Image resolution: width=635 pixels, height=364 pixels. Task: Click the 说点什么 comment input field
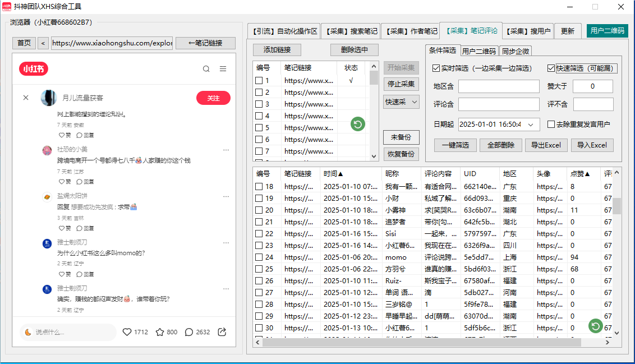[x=68, y=332]
